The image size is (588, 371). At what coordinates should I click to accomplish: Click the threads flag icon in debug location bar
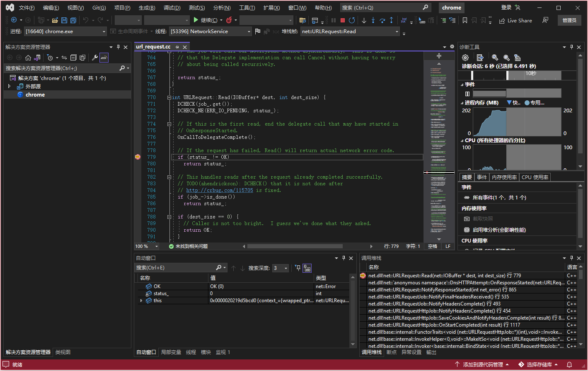click(x=258, y=32)
